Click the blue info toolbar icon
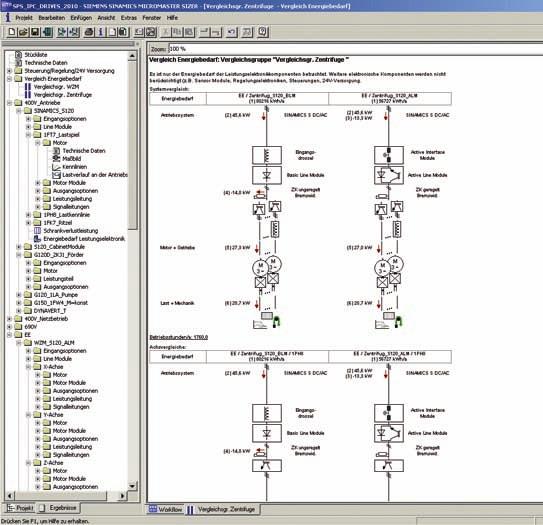The height and width of the screenshot is (525, 543). pos(100,32)
